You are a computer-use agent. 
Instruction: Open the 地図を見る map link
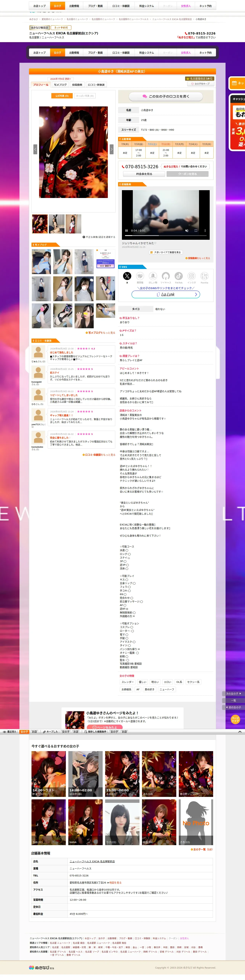click(x=115, y=883)
